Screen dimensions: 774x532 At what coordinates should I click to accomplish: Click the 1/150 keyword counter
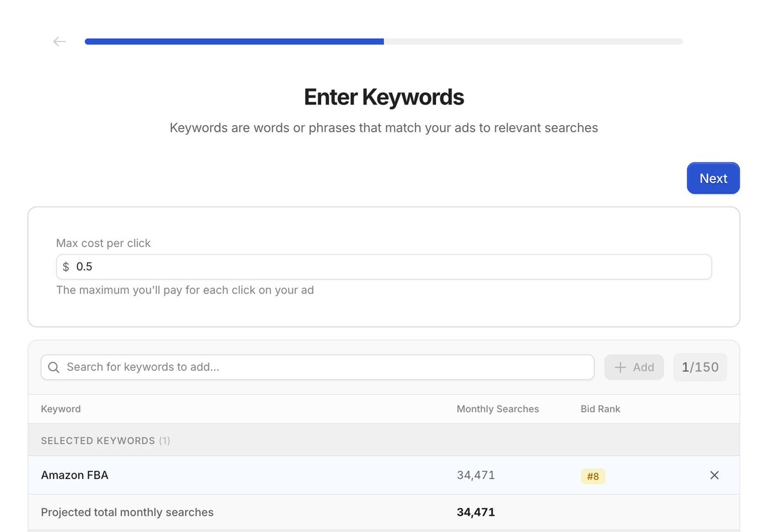(x=700, y=367)
